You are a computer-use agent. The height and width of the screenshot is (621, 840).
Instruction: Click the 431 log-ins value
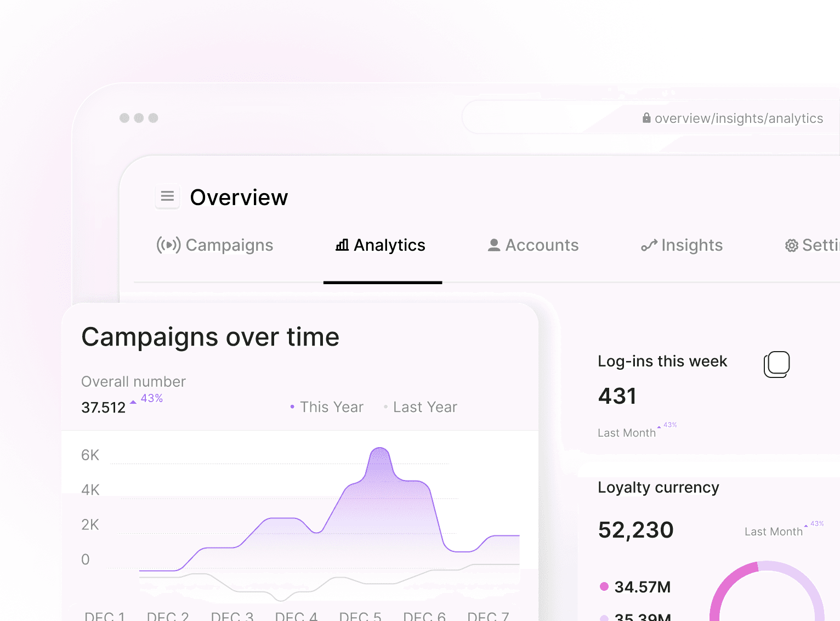tap(617, 396)
